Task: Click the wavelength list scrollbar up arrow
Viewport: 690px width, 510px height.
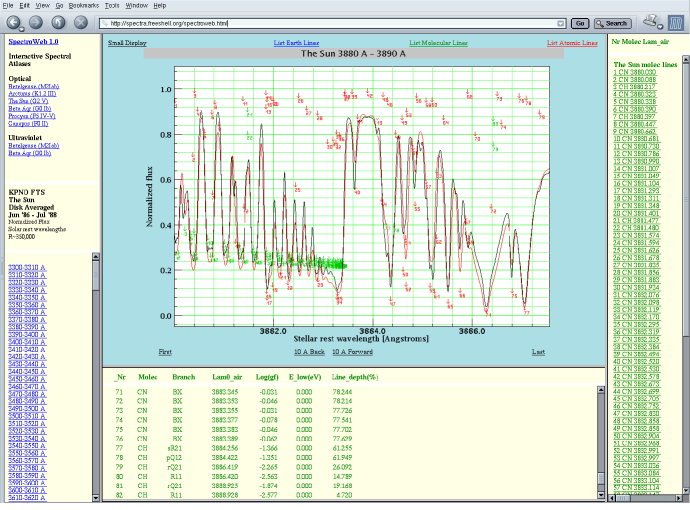Action: [x=96, y=259]
